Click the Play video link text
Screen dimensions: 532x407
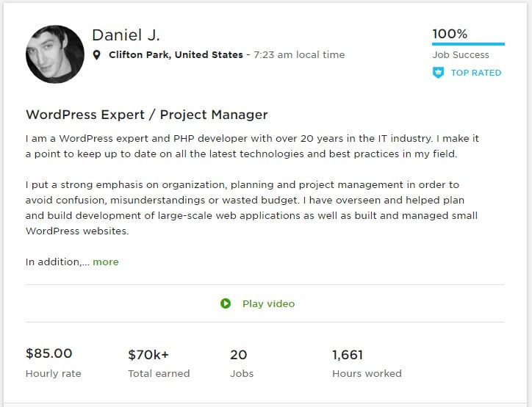tap(268, 303)
